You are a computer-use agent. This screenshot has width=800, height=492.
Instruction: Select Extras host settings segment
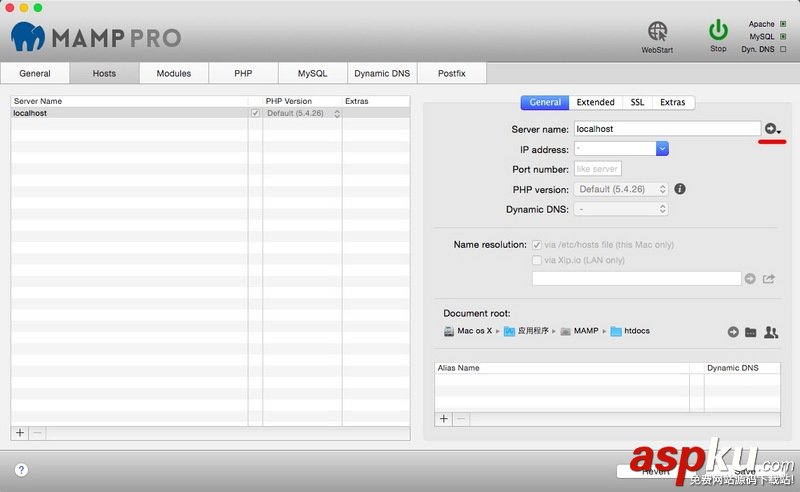point(672,102)
